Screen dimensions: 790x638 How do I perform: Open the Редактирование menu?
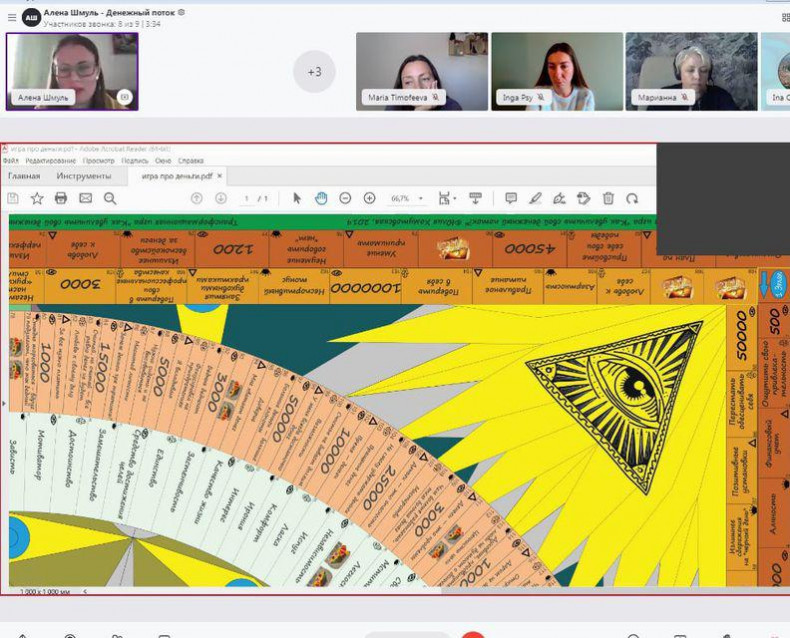tap(51, 160)
